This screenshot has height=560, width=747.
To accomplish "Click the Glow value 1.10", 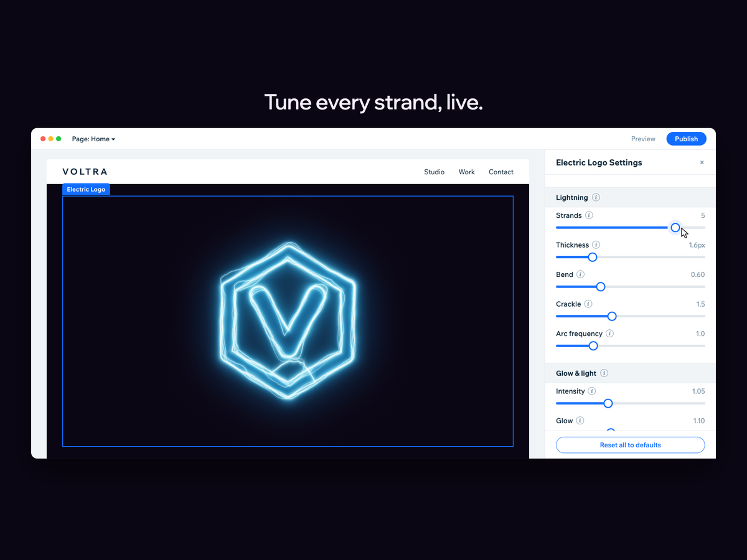I will tap(699, 421).
